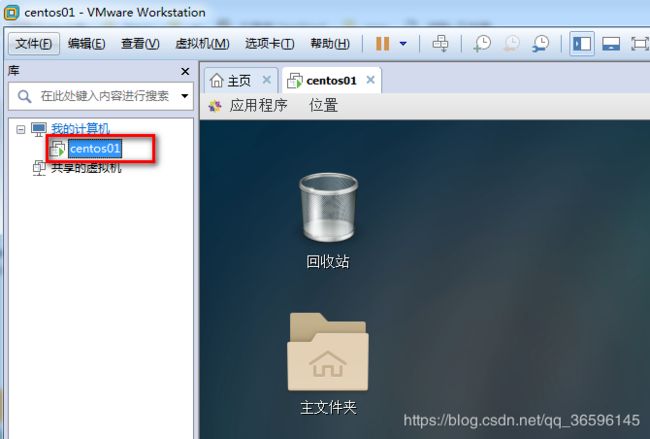Viewport: 650px width, 439px height.
Task: Open the snapshot manager icon
Action: 541,44
